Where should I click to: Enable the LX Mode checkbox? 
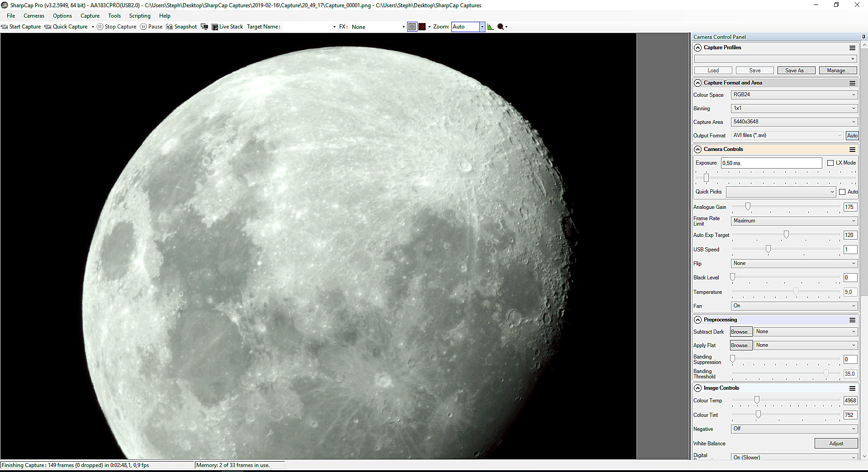(830, 163)
